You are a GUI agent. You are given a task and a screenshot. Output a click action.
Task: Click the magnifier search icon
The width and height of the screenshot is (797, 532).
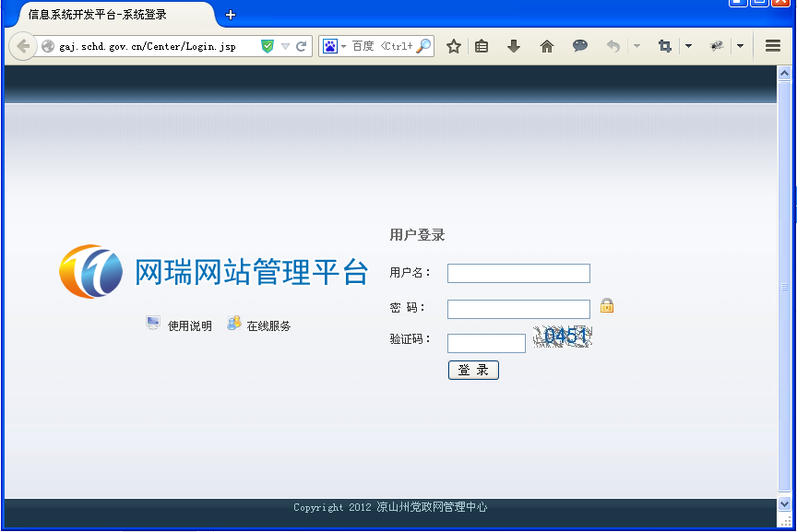pyautogui.click(x=423, y=46)
